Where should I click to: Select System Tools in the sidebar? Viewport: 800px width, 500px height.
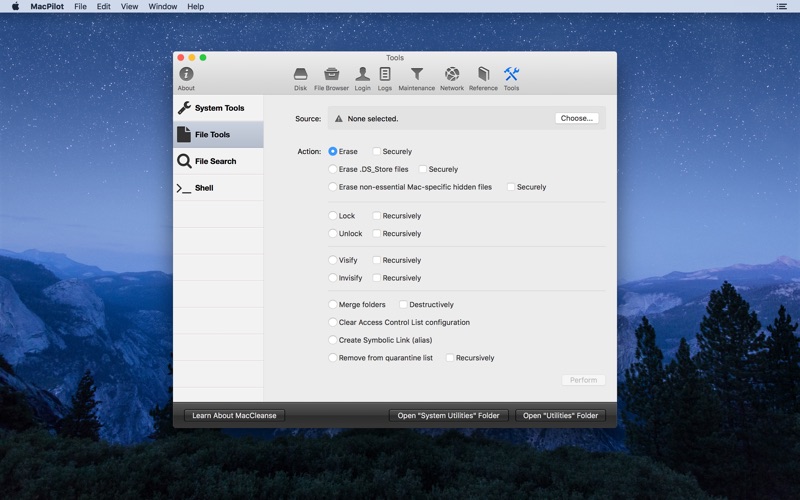(x=218, y=108)
